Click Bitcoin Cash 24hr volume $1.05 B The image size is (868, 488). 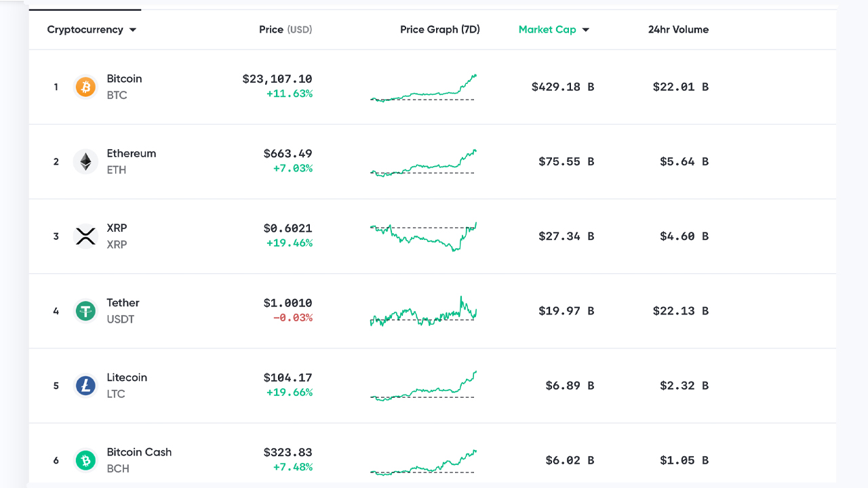684,460
